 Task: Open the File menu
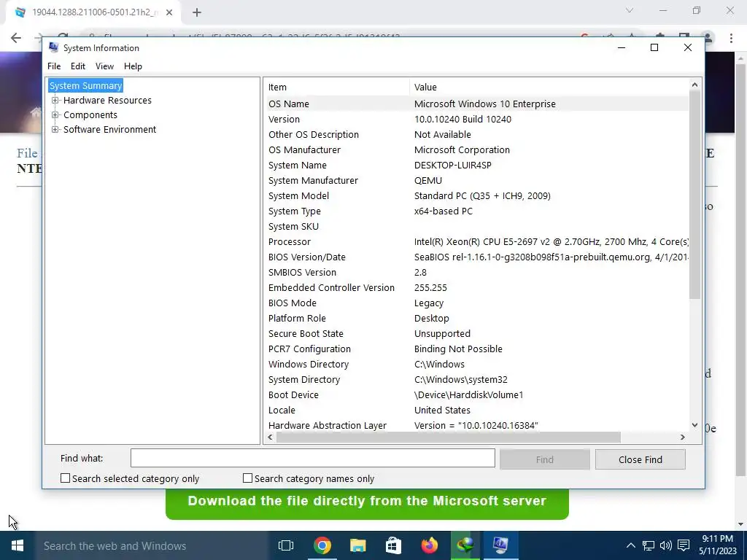click(x=54, y=66)
